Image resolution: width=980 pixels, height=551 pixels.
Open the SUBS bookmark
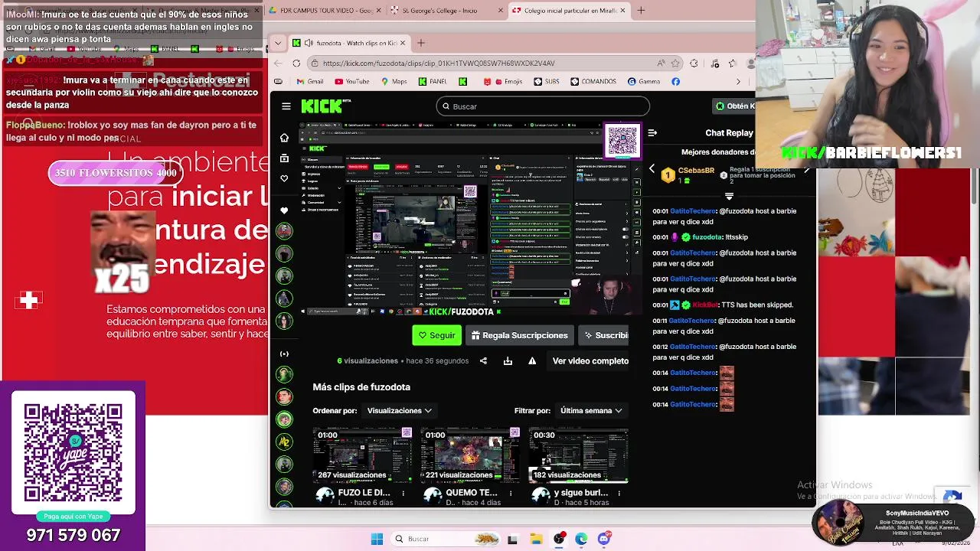[548, 81]
